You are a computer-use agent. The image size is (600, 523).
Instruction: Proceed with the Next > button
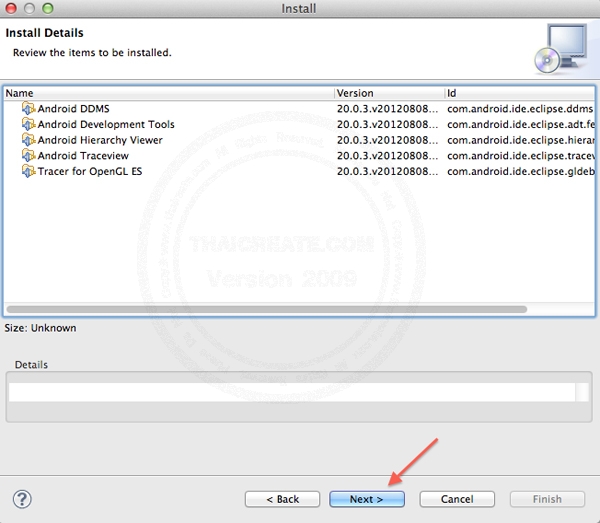pyautogui.click(x=367, y=499)
